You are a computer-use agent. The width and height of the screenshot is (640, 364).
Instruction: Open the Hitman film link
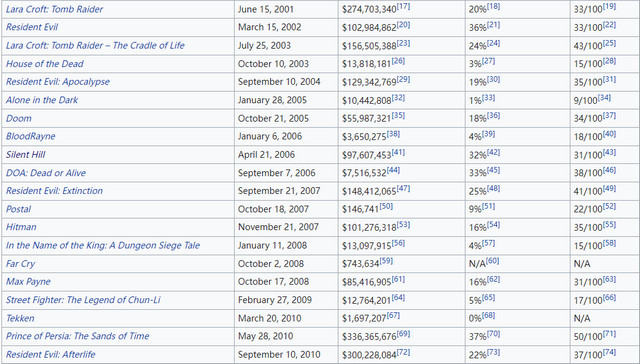21,227
